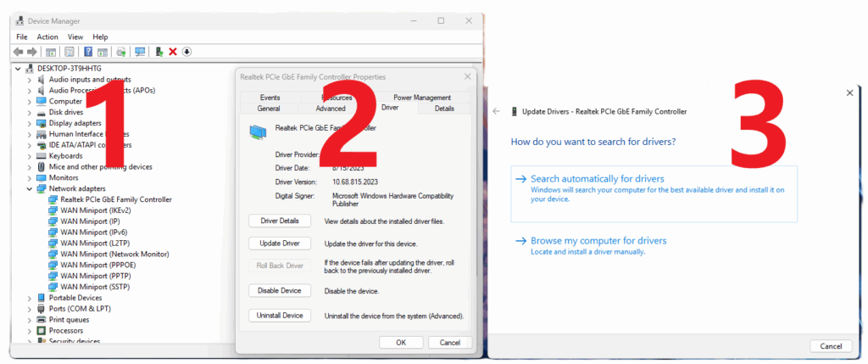868x364 pixels.
Task: Close the Realtek Properties dialog
Action: 467,76
